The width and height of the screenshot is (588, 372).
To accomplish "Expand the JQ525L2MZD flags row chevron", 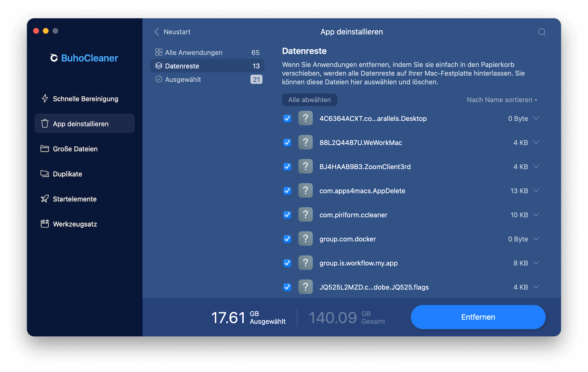I will 536,287.
